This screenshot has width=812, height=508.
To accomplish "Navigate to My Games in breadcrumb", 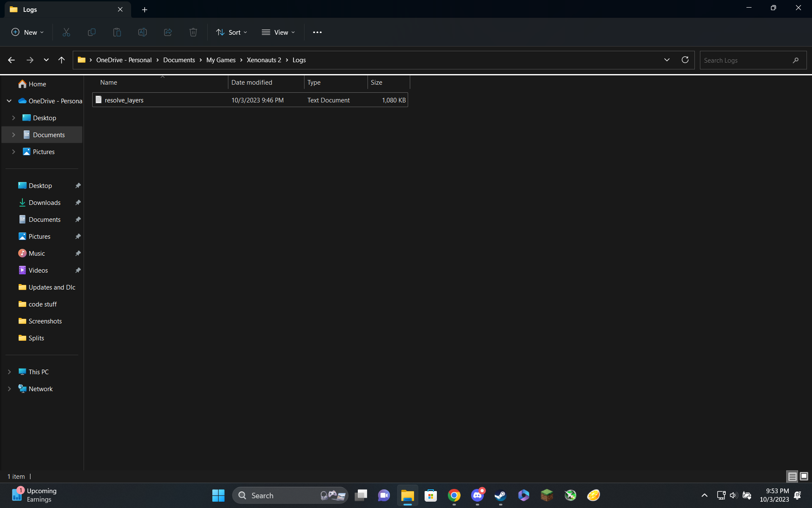I will pyautogui.click(x=221, y=60).
